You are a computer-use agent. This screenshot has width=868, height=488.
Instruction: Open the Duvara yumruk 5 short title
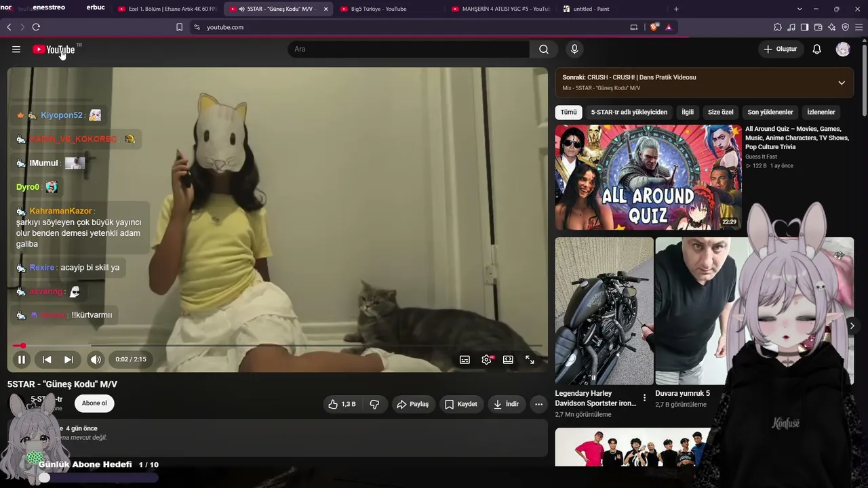coord(683,394)
